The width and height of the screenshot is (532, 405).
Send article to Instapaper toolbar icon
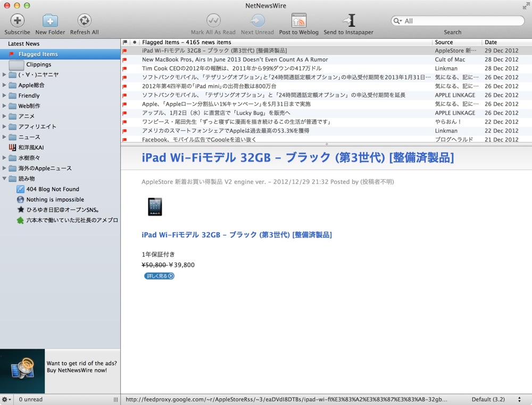[x=348, y=21]
